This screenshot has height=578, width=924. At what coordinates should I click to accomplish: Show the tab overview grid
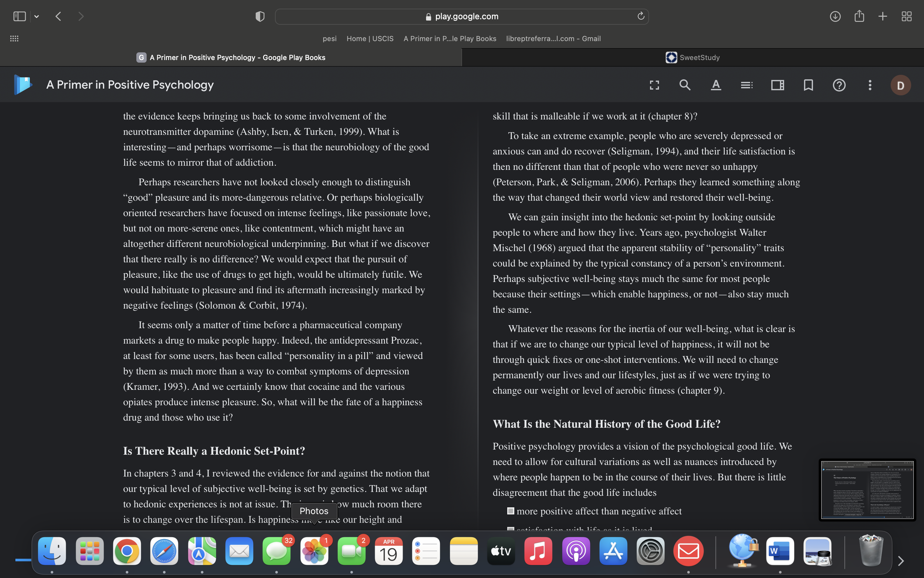click(906, 16)
